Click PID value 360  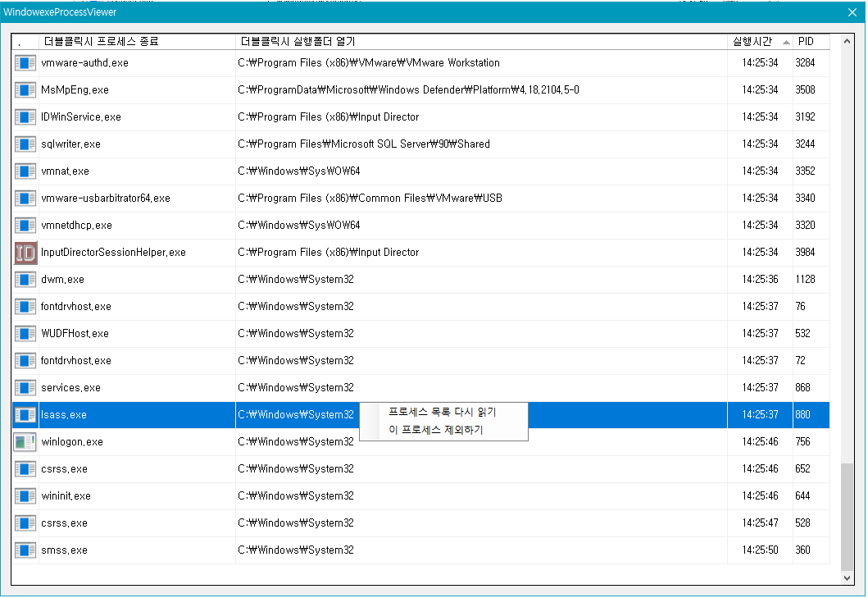coord(802,550)
